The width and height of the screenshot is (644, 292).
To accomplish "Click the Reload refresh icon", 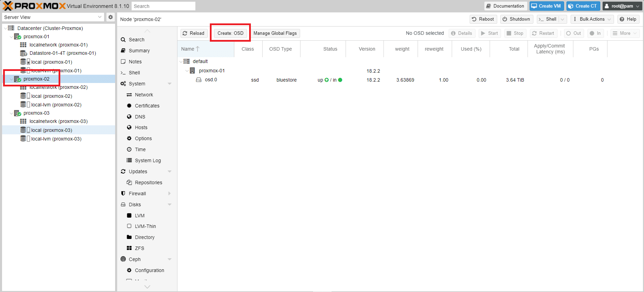I will (185, 33).
